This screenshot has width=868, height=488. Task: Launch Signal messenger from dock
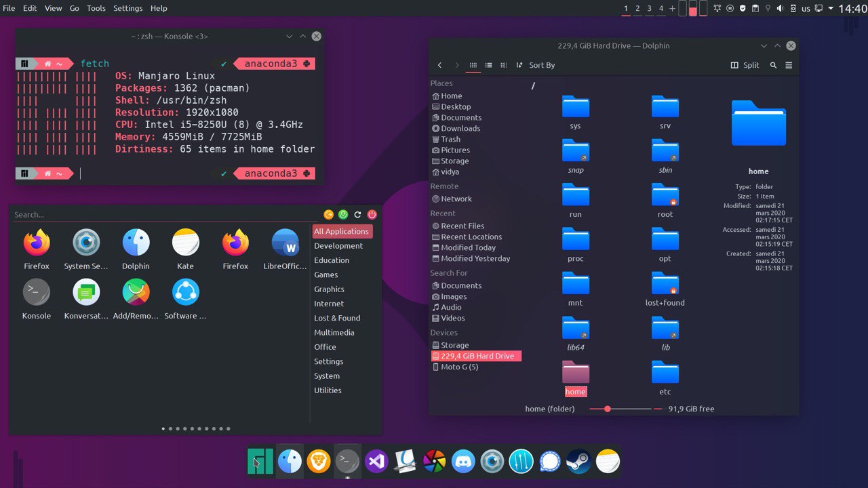(x=551, y=462)
